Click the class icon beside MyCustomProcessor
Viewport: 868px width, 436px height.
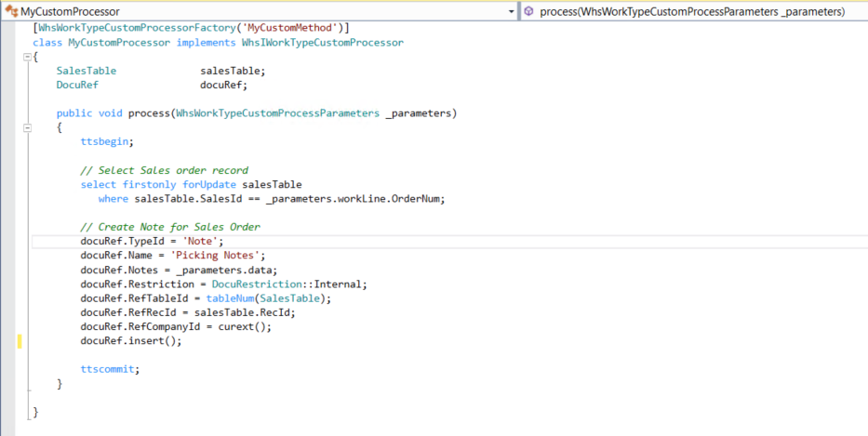coord(11,10)
